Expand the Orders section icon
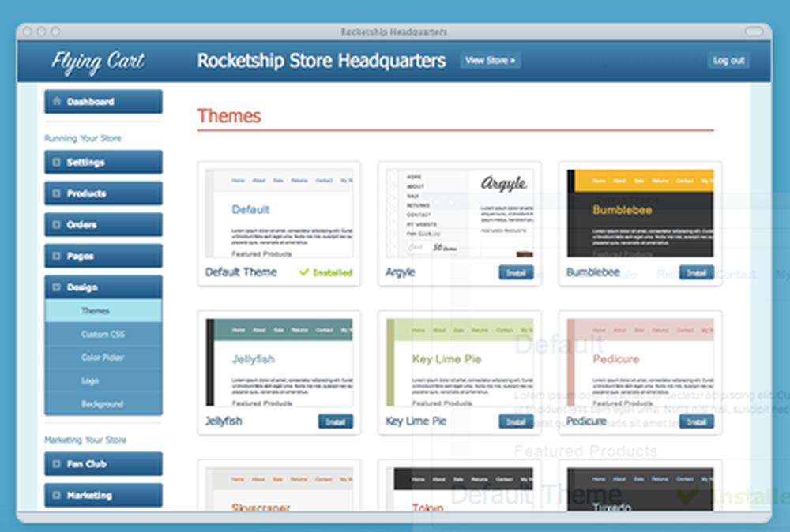Image resolution: width=790 pixels, height=532 pixels. point(56,224)
